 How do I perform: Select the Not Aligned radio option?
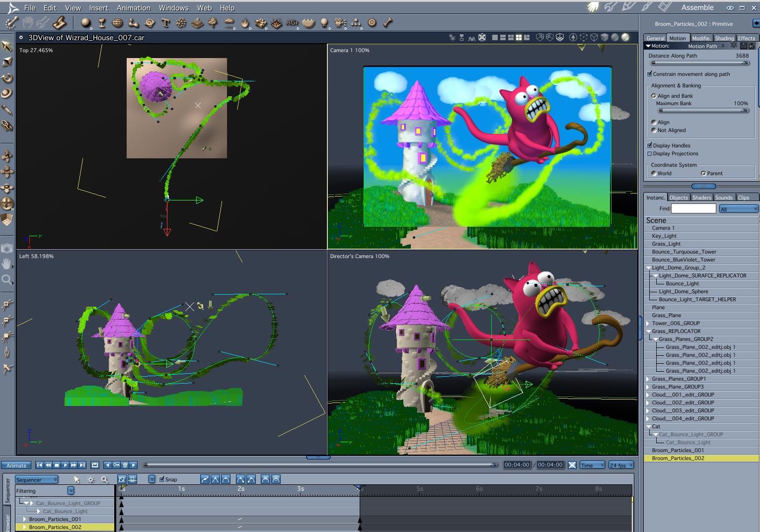[x=654, y=130]
